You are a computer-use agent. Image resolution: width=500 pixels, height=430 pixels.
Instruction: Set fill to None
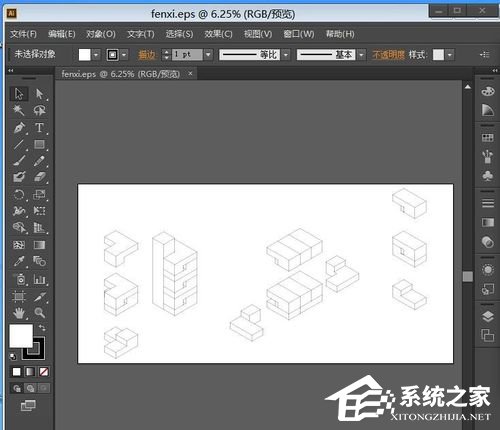point(44,372)
